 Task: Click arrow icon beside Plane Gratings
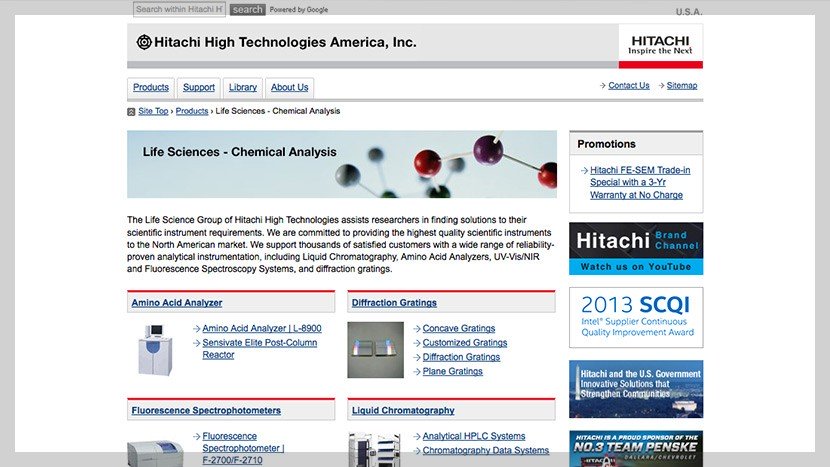tap(417, 372)
